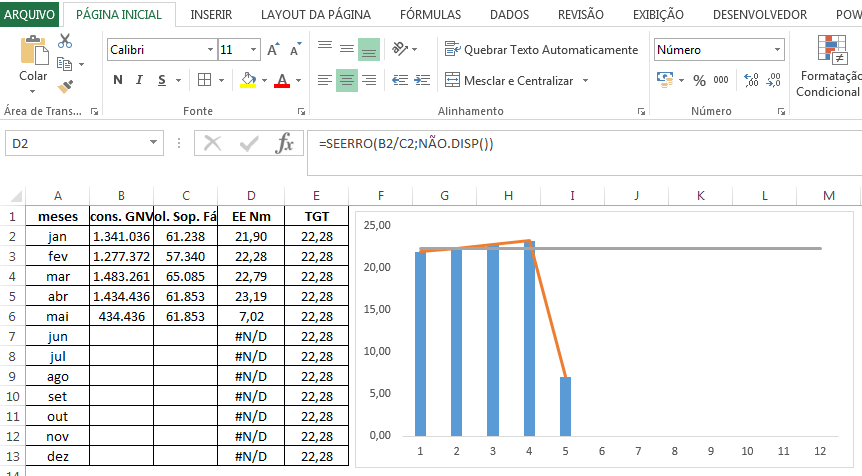Decrease decimal places icon
Screen dimensions: 862x476
click(773, 80)
